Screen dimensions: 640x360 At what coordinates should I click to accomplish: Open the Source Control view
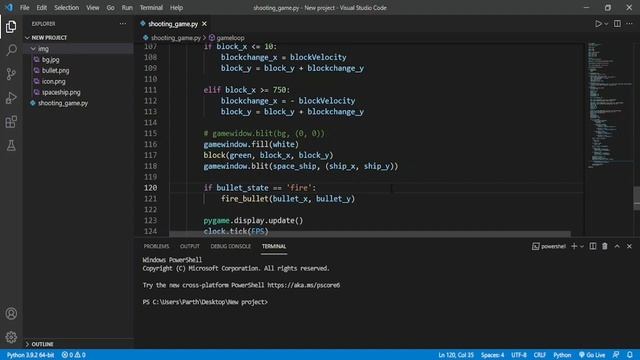coord(11,74)
